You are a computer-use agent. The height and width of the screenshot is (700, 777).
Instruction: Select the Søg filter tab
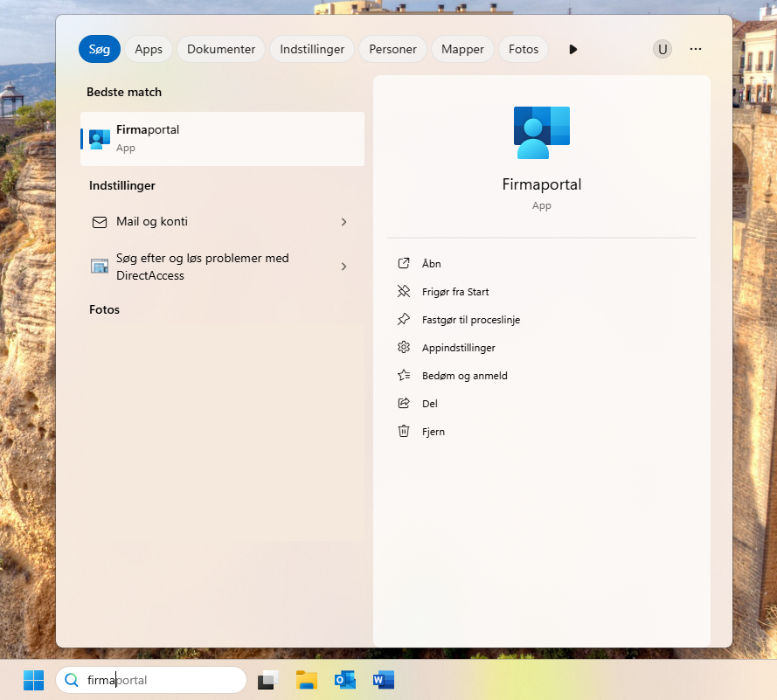coord(99,49)
